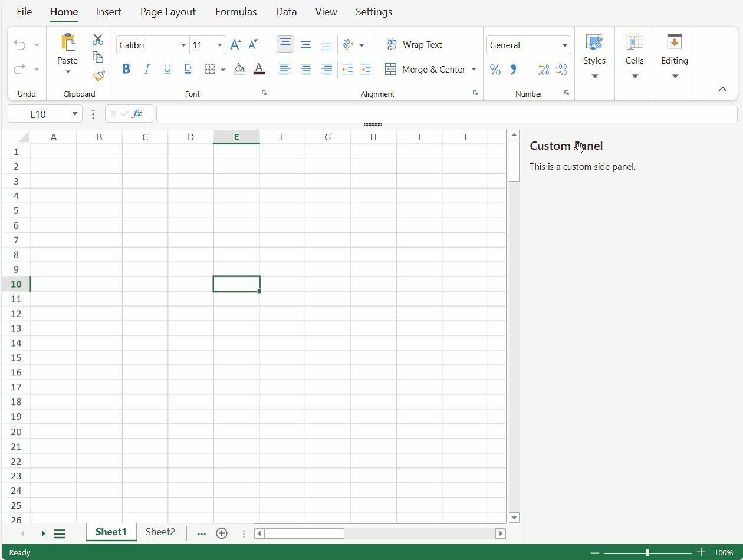The height and width of the screenshot is (560, 743).
Task: Open the font size 11 dropdown
Action: (x=220, y=45)
